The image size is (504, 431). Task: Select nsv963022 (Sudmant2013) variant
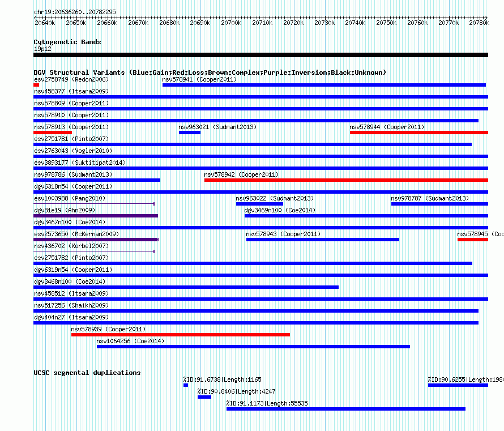[259, 204]
